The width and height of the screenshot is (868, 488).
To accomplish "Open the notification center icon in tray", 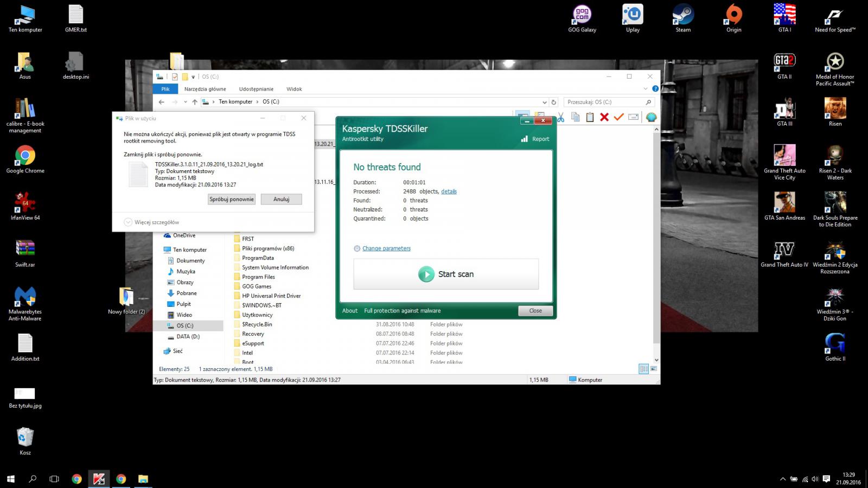I will pyautogui.click(x=826, y=479).
